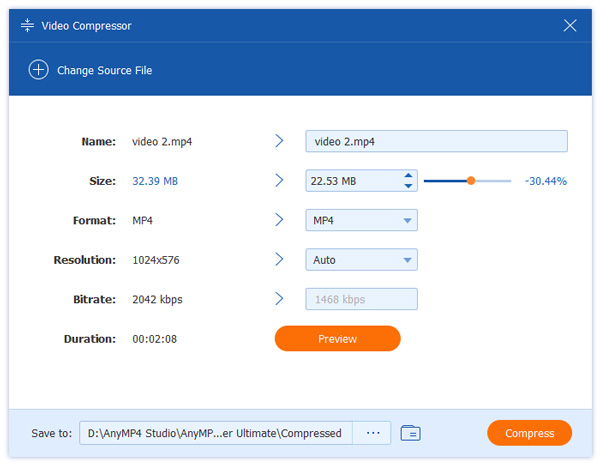Click the three-dots browse button for save path
The image size is (600, 465).
[373, 433]
